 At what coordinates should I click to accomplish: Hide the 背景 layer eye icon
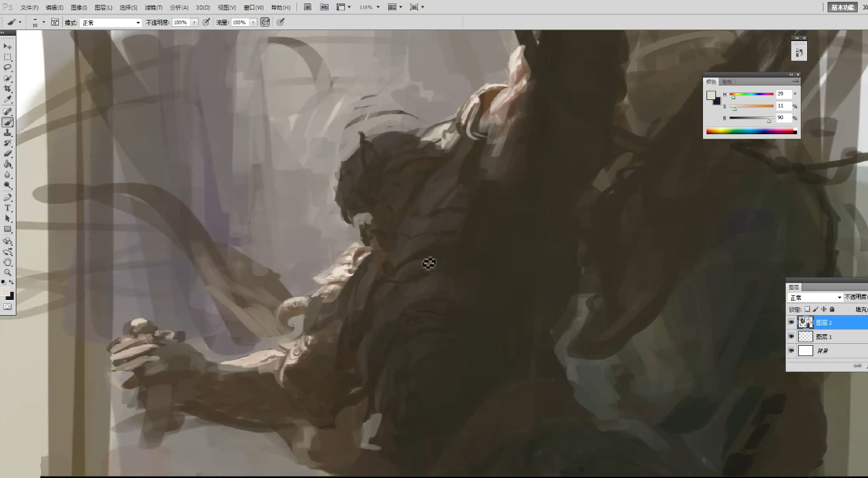(791, 351)
